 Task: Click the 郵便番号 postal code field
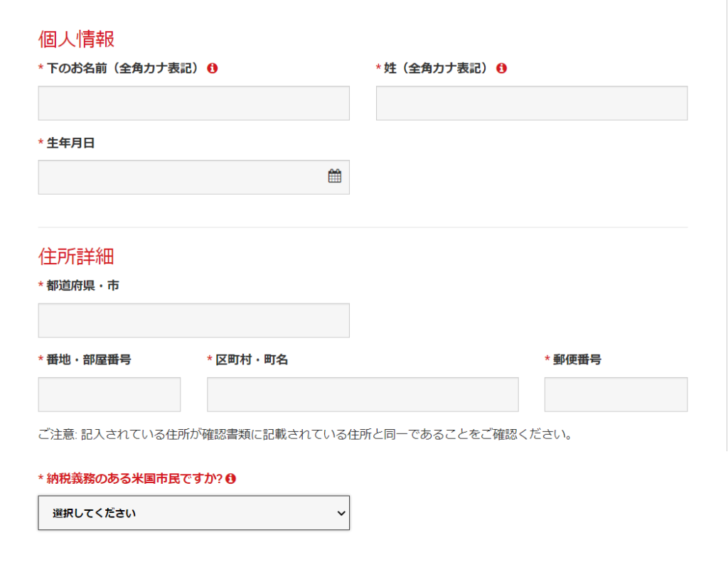click(616, 394)
